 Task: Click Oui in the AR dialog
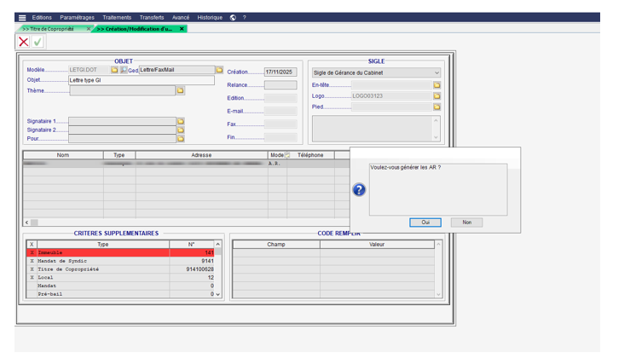pyautogui.click(x=425, y=222)
